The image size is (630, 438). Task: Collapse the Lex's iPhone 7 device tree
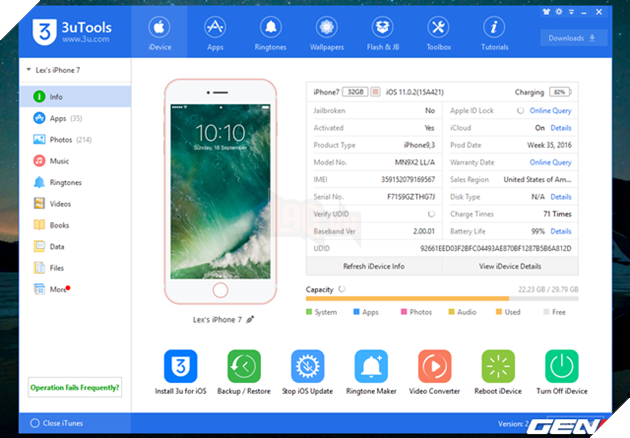pos(29,70)
